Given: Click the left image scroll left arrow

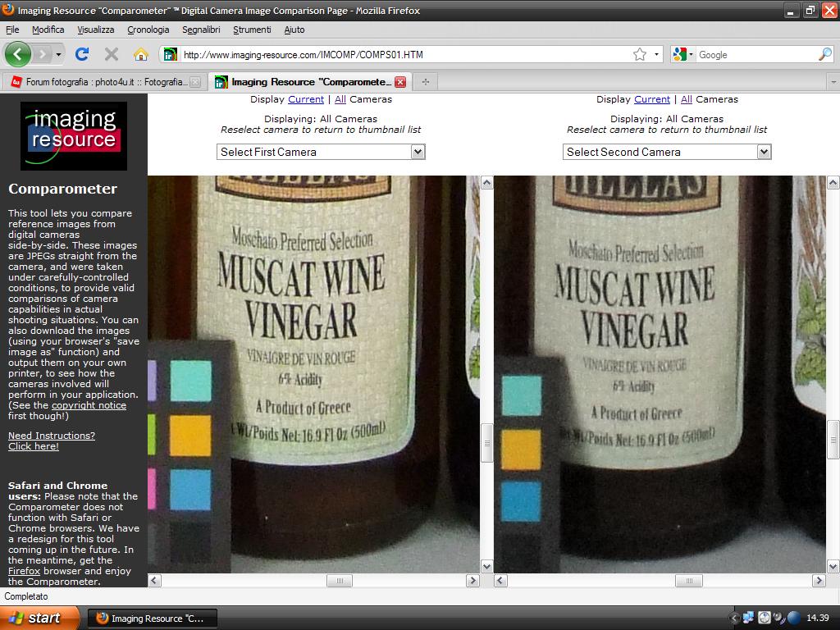Looking at the screenshot, I should (154, 580).
